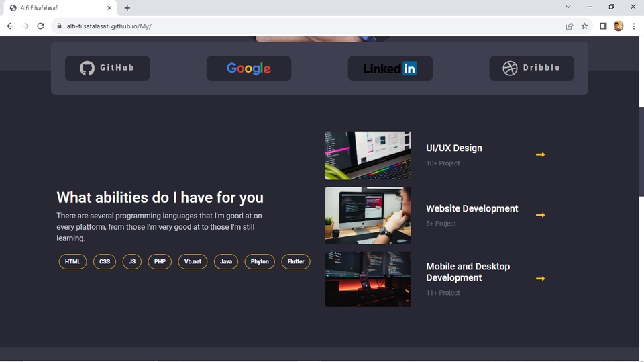The image size is (644, 362).
Task: Click the page vertical scrollbar
Action: click(x=641, y=152)
